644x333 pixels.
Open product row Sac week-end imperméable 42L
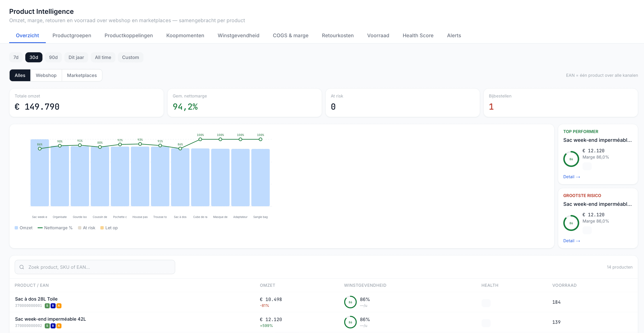(x=323, y=322)
